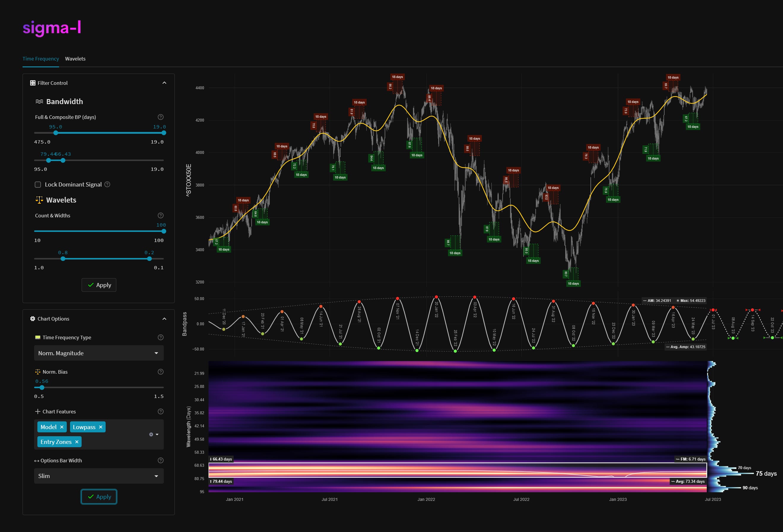
Task: Click the 20 Jan '22 bandpass peak marker
Action: point(436,297)
